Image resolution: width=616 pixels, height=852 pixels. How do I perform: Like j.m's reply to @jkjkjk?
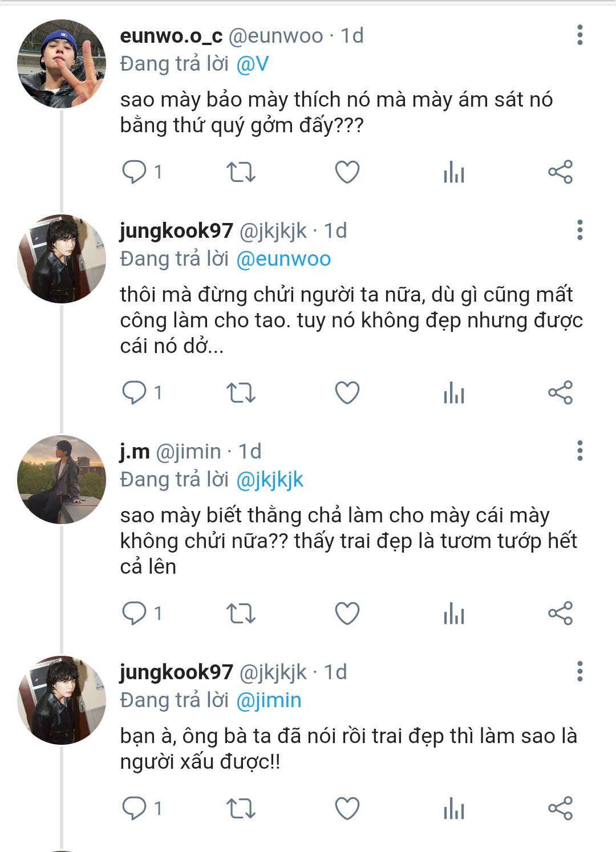point(347,613)
